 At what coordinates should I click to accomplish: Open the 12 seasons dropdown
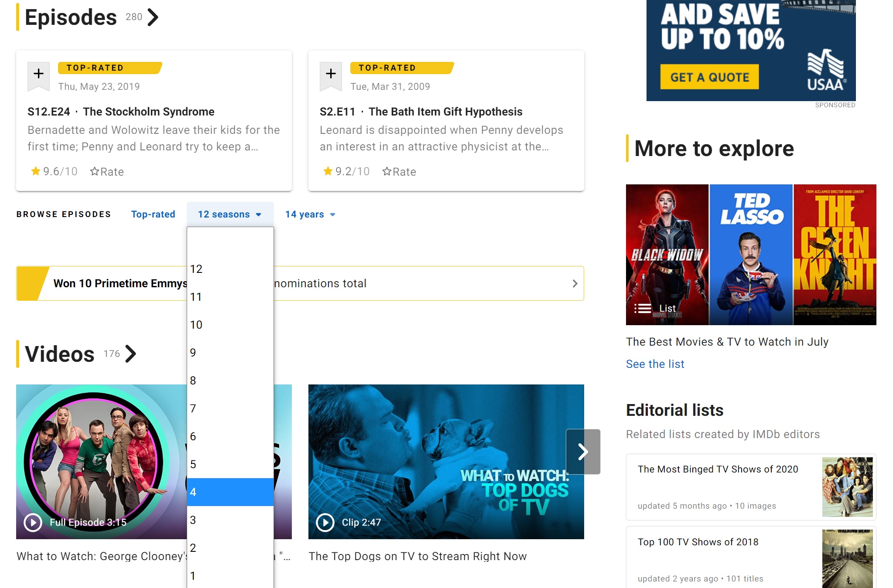click(x=229, y=214)
